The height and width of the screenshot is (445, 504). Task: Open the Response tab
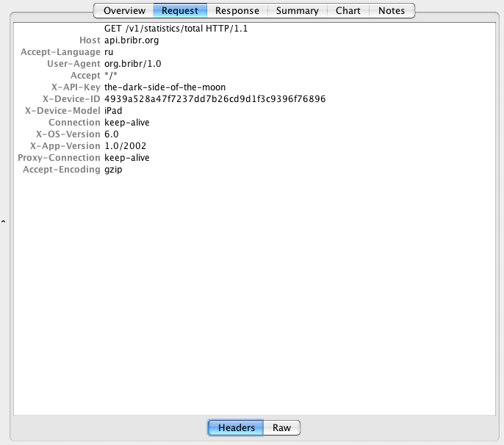237,10
